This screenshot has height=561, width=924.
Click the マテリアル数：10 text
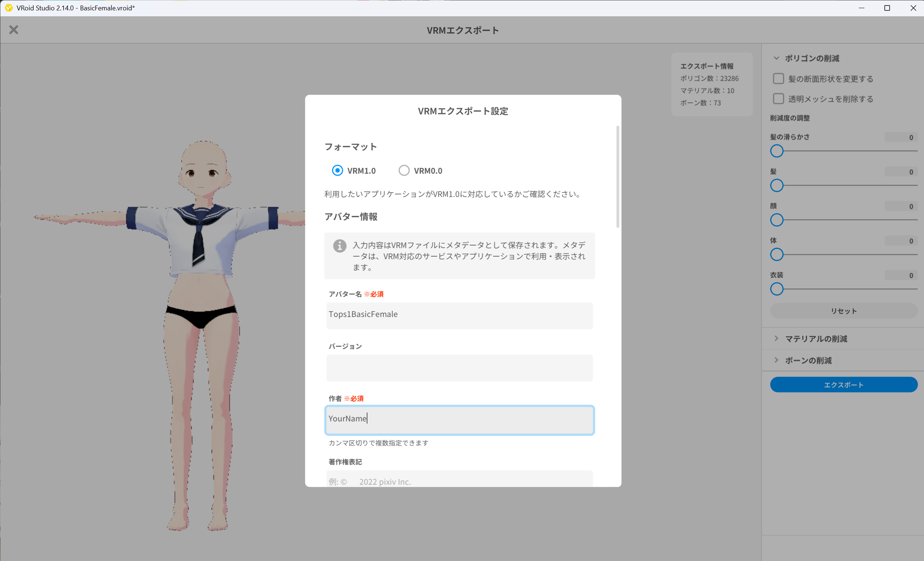click(x=707, y=90)
